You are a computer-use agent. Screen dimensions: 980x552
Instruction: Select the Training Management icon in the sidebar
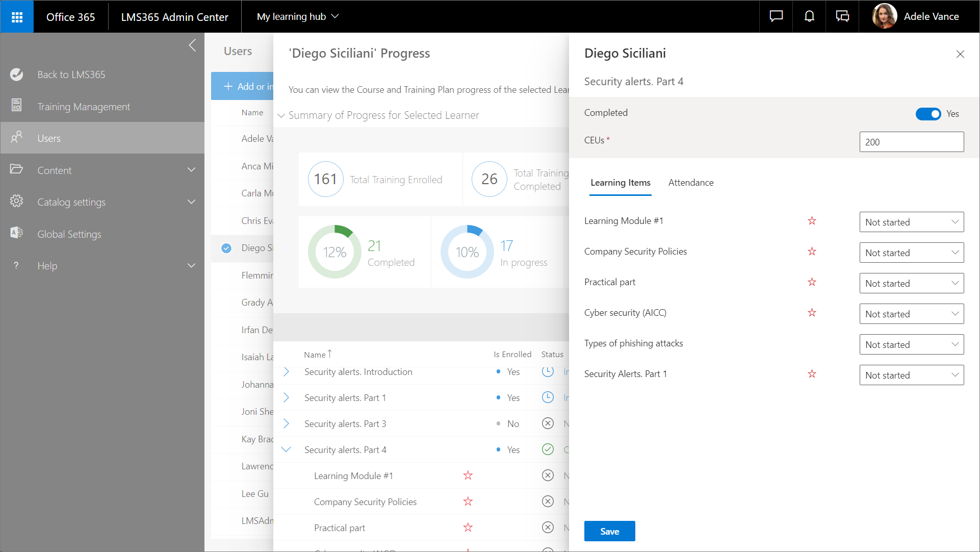[17, 106]
